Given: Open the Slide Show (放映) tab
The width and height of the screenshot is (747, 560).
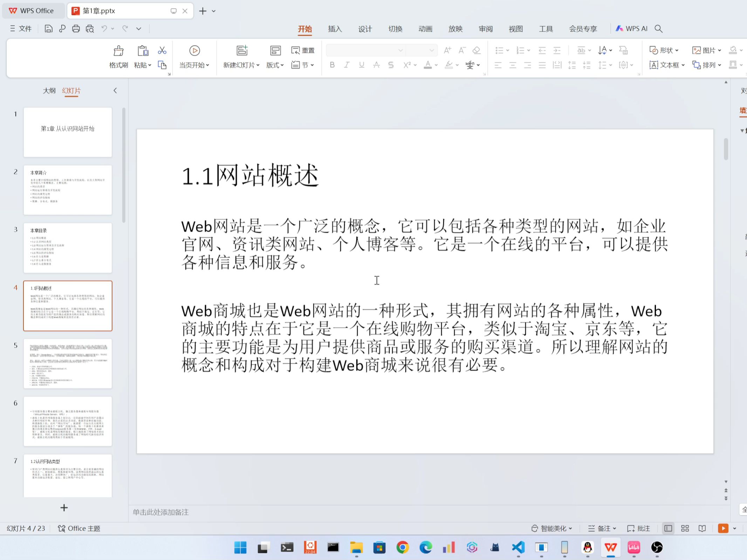Looking at the screenshot, I should pos(455,29).
